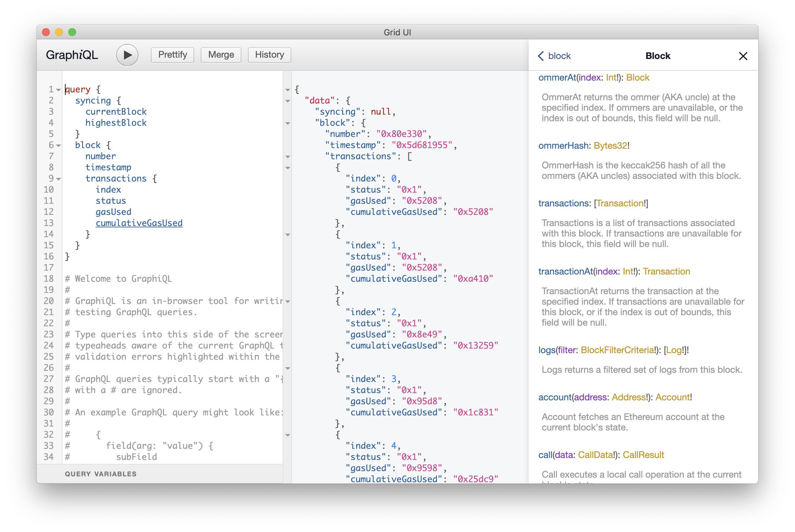Screen dimensions: 795x532
Task: Fold the "data" object in the results pane
Action: coord(288,101)
